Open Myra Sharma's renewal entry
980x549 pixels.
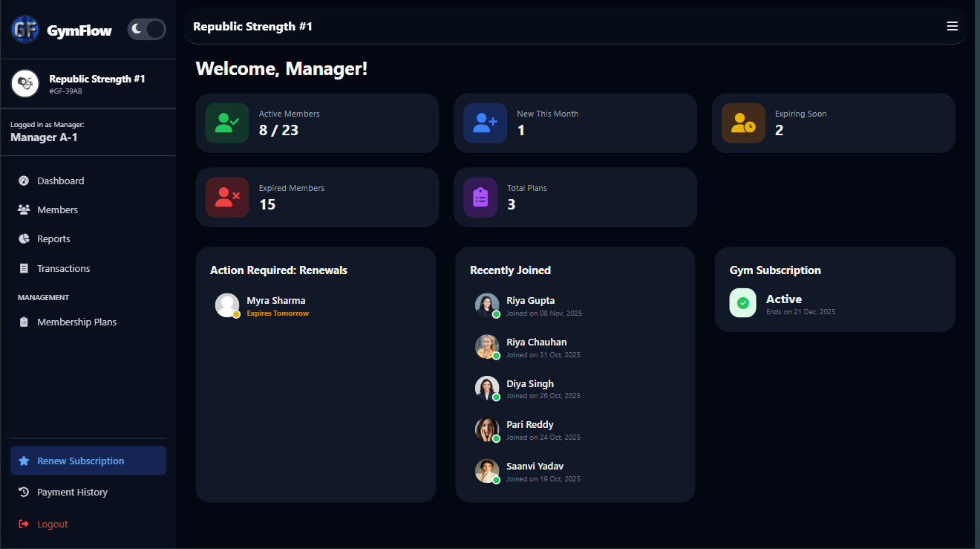point(275,305)
